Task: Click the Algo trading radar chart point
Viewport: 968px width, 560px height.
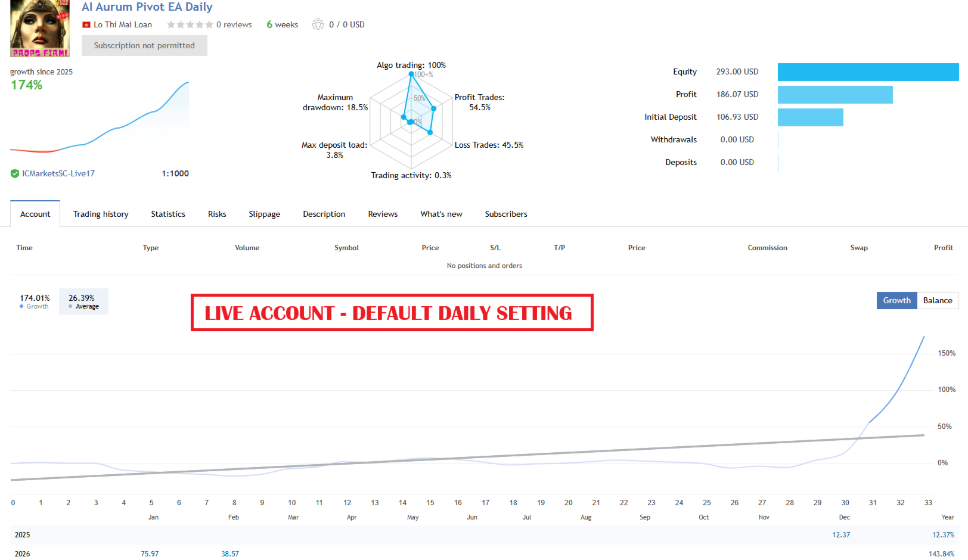Action: click(x=411, y=74)
